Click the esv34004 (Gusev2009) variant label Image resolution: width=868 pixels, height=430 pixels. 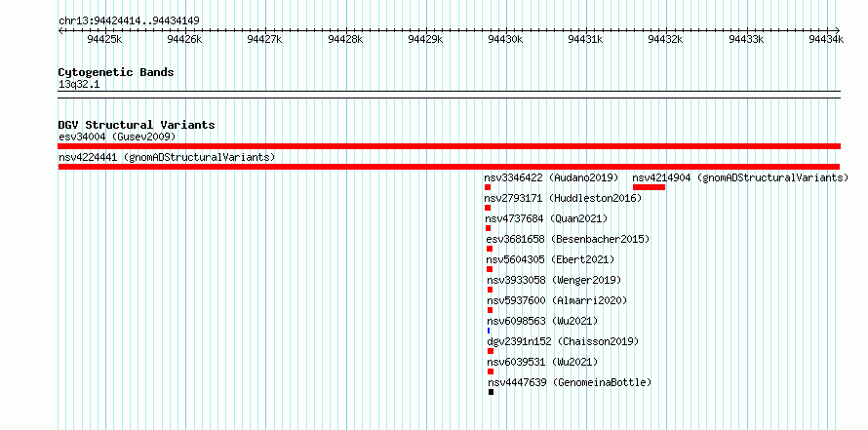click(117, 137)
